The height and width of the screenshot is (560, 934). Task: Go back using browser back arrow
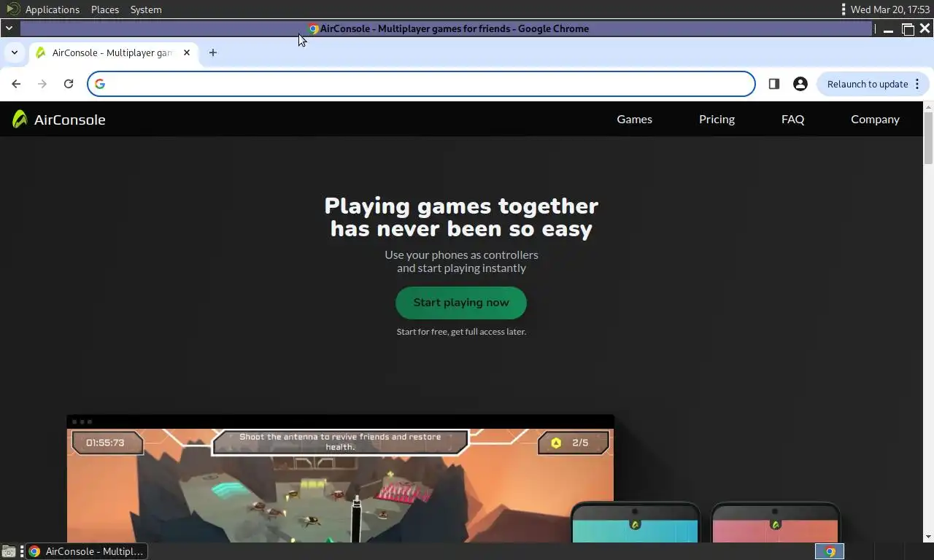click(16, 84)
